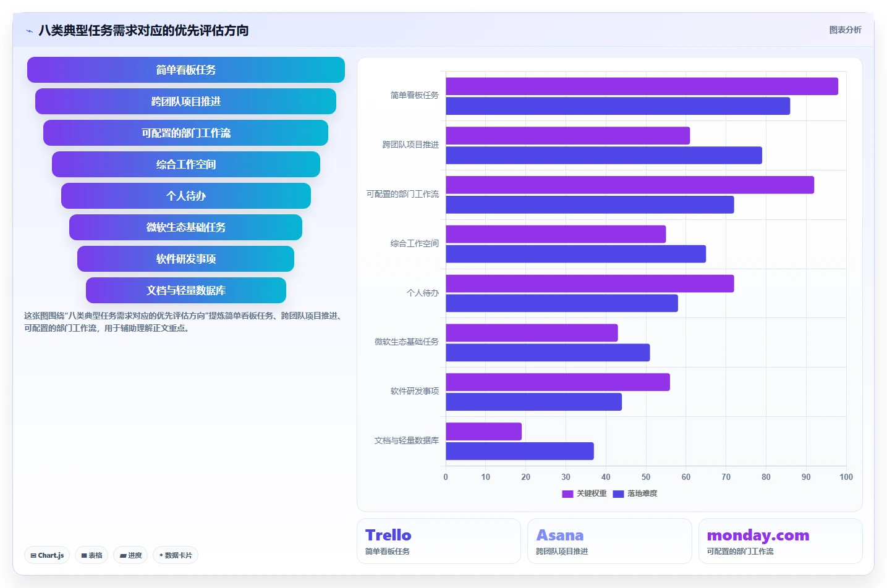887x588 pixels.
Task: Select the 综合工作空间 funnel stage
Action: click(186, 164)
